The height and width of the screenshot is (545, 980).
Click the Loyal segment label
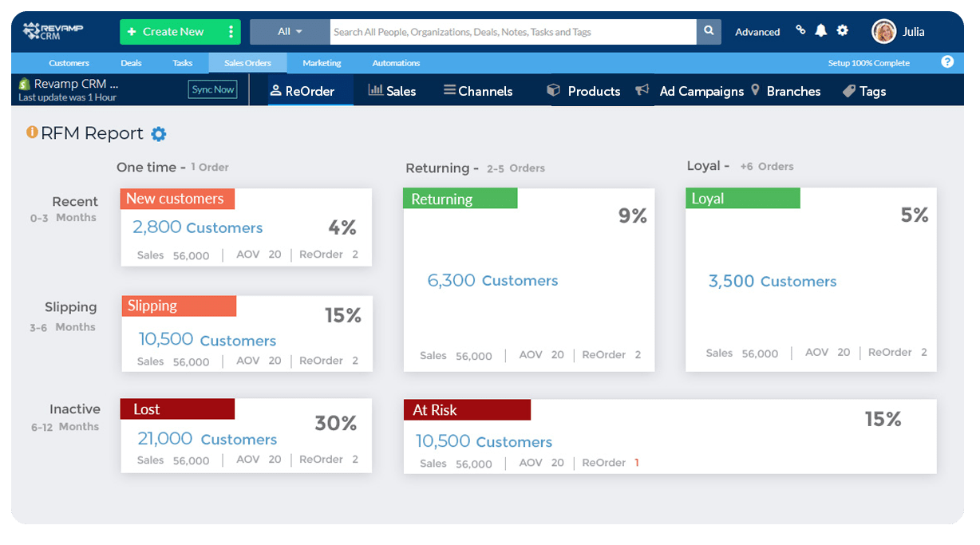(x=742, y=199)
